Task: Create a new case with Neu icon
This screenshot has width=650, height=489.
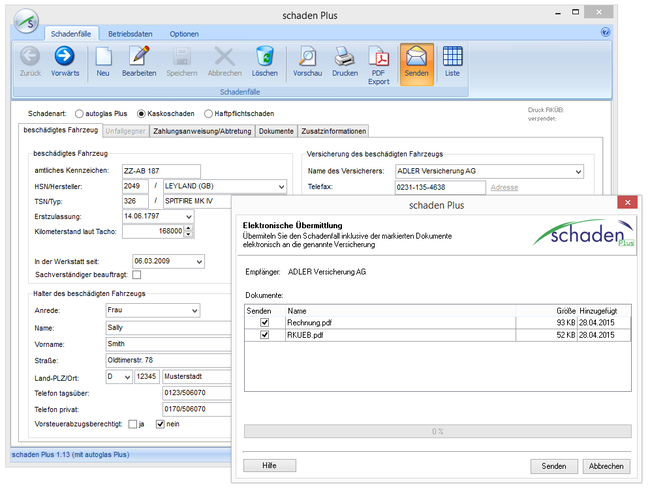Action: pyautogui.click(x=103, y=58)
